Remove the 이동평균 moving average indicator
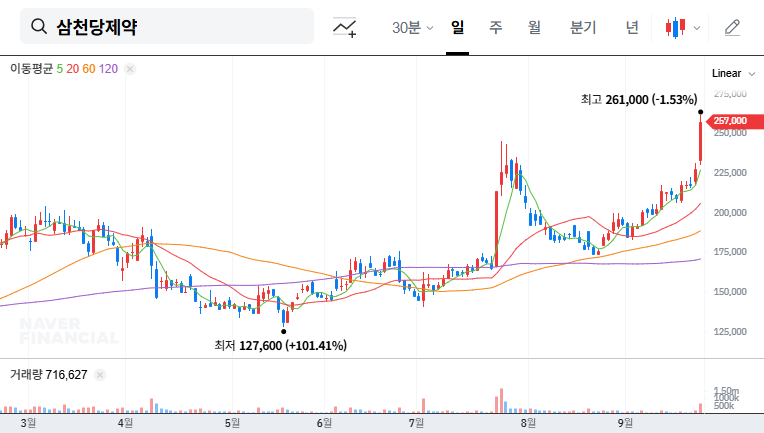This screenshot has height=433, width=764. 130,69
